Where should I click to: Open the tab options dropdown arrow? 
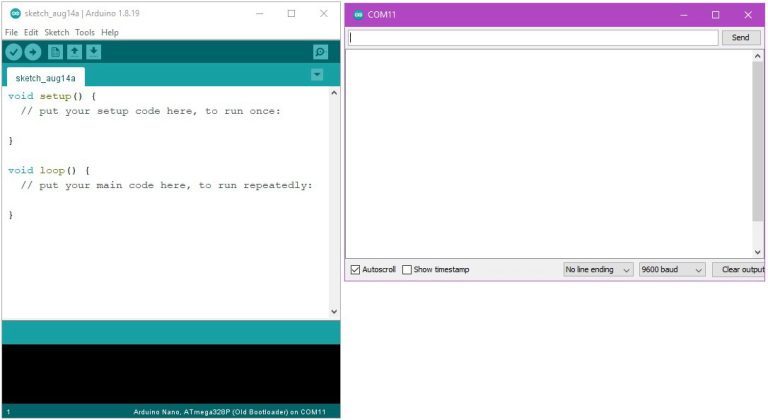pyautogui.click(x=317, y=75)
